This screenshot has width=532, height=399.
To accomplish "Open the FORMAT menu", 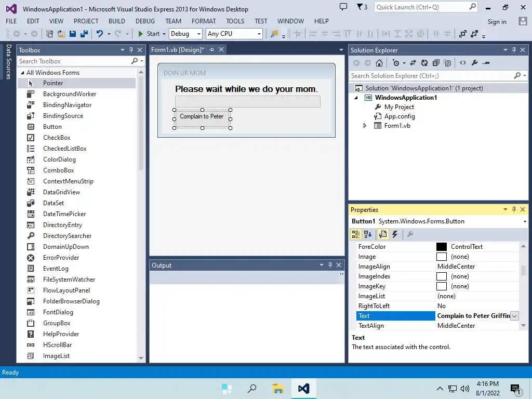I will click(x=204, y=21).
